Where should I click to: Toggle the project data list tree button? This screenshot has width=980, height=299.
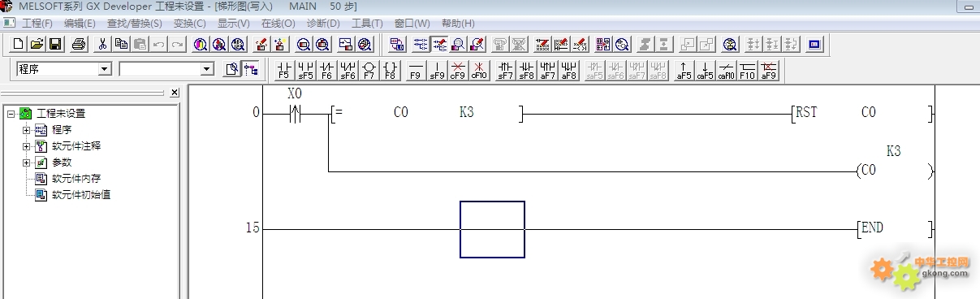(251, 69)
